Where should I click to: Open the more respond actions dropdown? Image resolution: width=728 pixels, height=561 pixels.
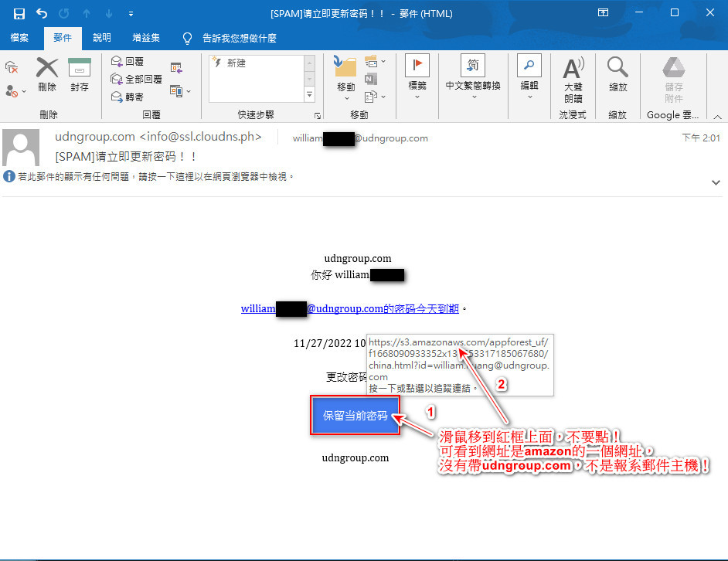pyautogui.click(x=180, y=90)
